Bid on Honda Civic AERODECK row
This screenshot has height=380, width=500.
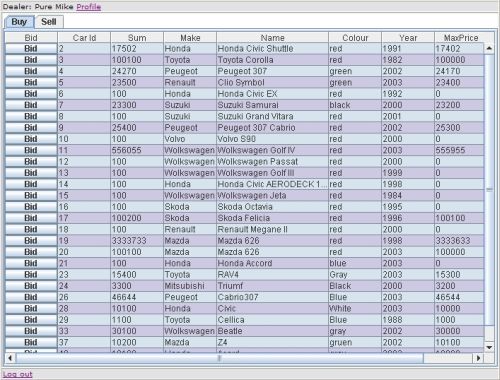(31, 184)
